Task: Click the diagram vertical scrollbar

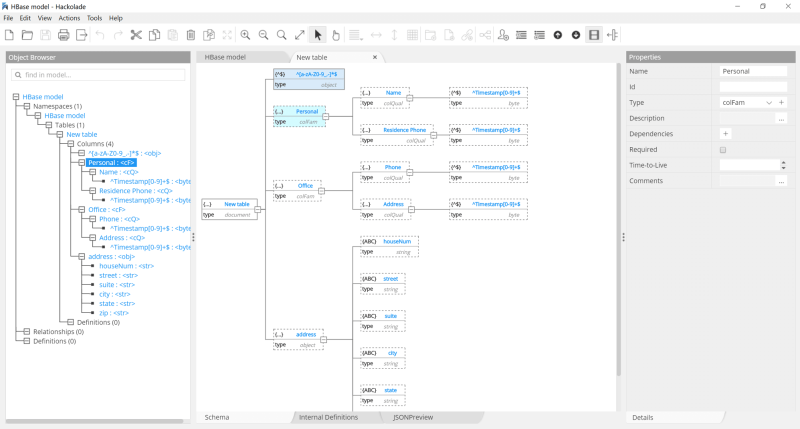Action: pyautogui.click(x=619, y=219)
